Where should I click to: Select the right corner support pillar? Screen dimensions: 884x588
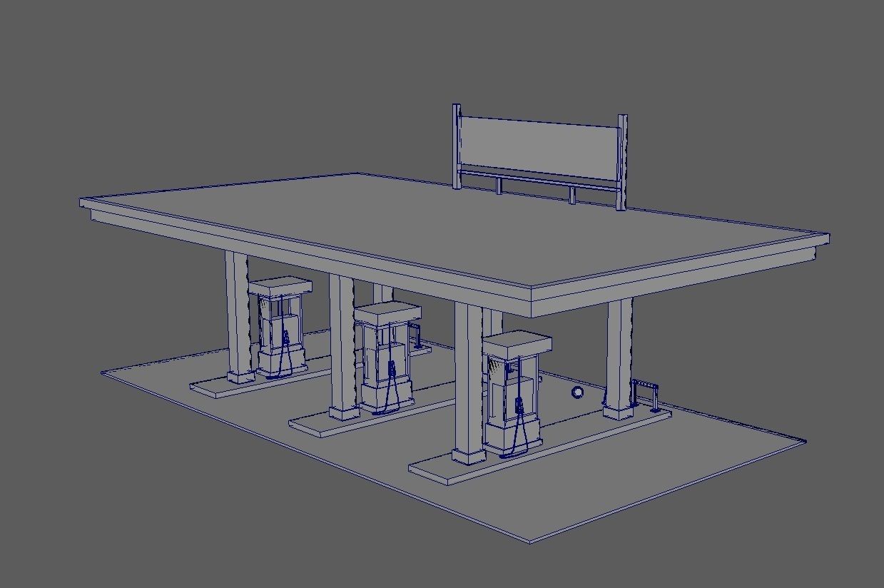(619, 359)
